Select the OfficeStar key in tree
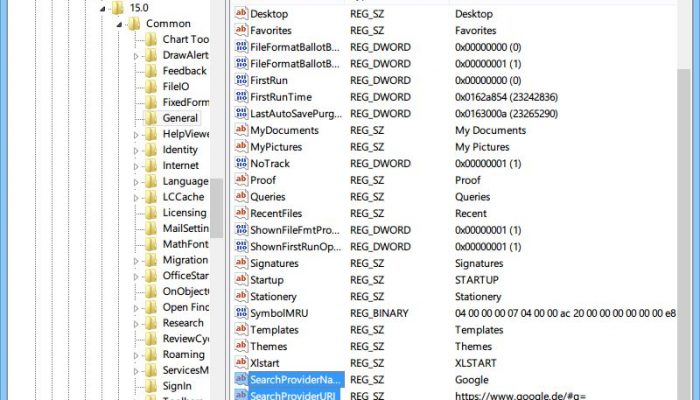The image size is (700, 400). coord(185,275)
